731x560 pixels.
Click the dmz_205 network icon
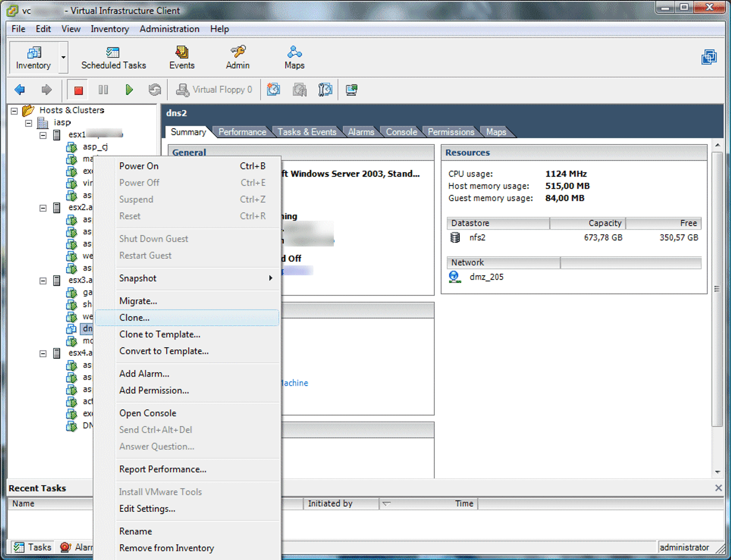click(454, 277)
